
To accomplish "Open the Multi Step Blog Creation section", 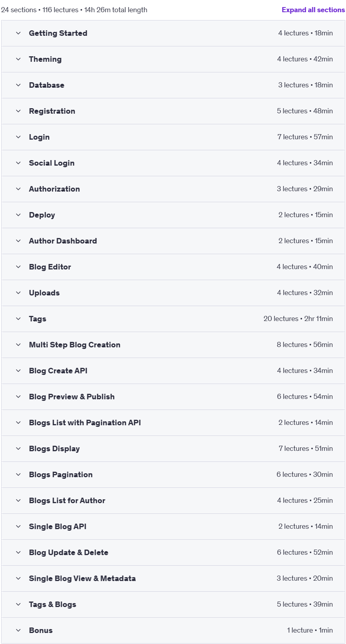I will point(173,345).
